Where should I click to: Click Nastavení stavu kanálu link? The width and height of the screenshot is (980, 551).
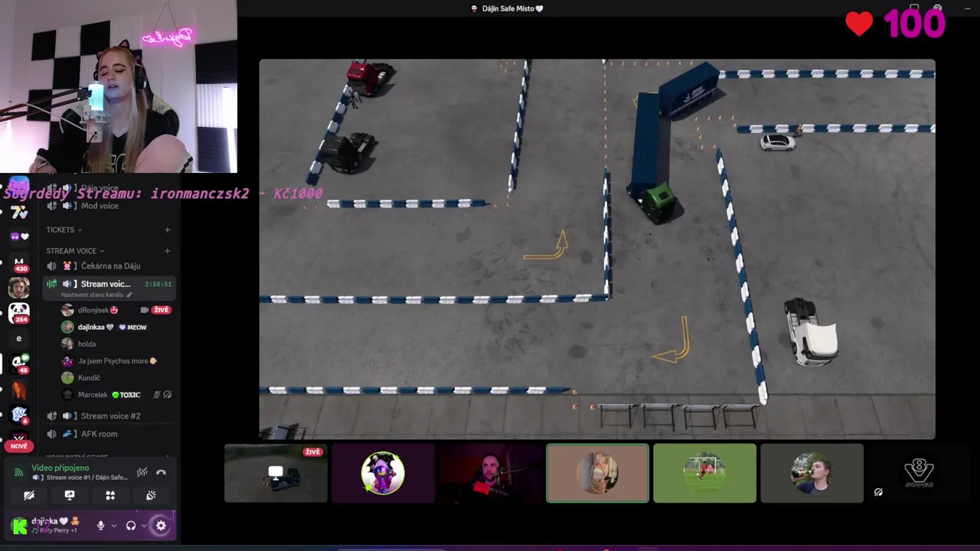click(x=92, y=295)
